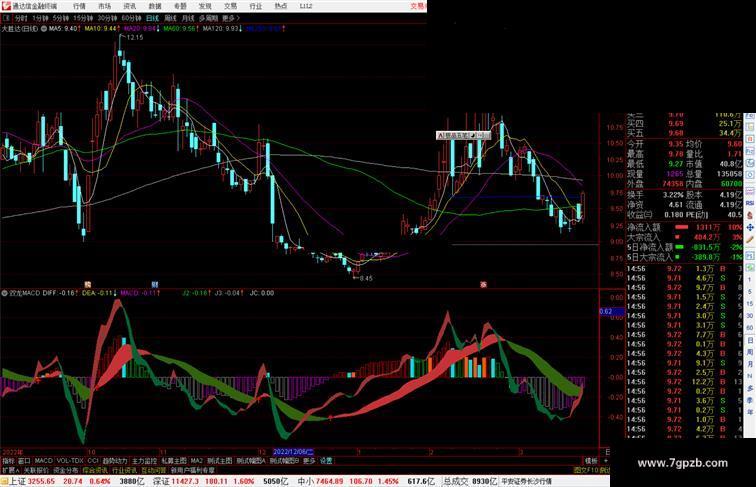Viewport: 756px width, 487px height.
Task: Open the 模板 template button
Action: pyautogui.click(x=591, y=461)
